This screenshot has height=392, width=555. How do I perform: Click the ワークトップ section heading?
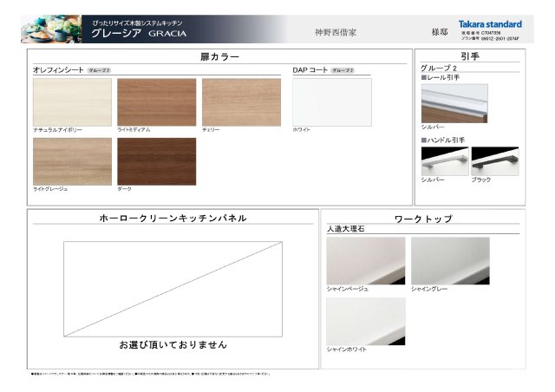pos(423,219)
